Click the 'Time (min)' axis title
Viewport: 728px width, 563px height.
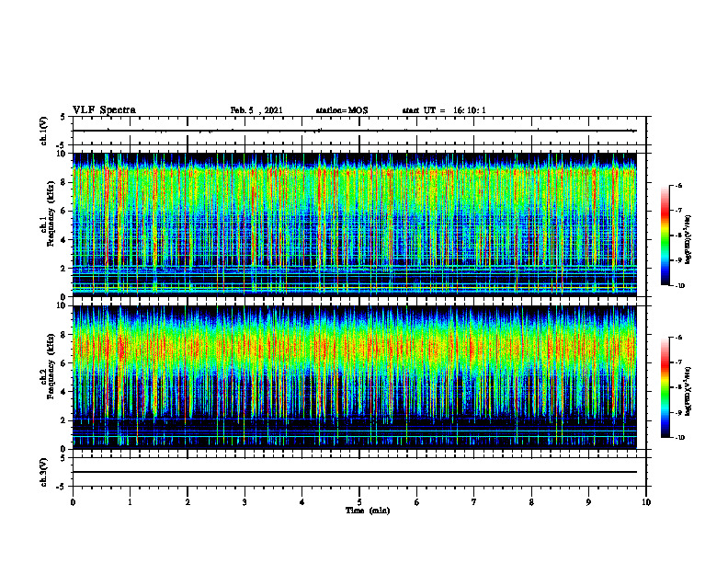coord(368,511)
